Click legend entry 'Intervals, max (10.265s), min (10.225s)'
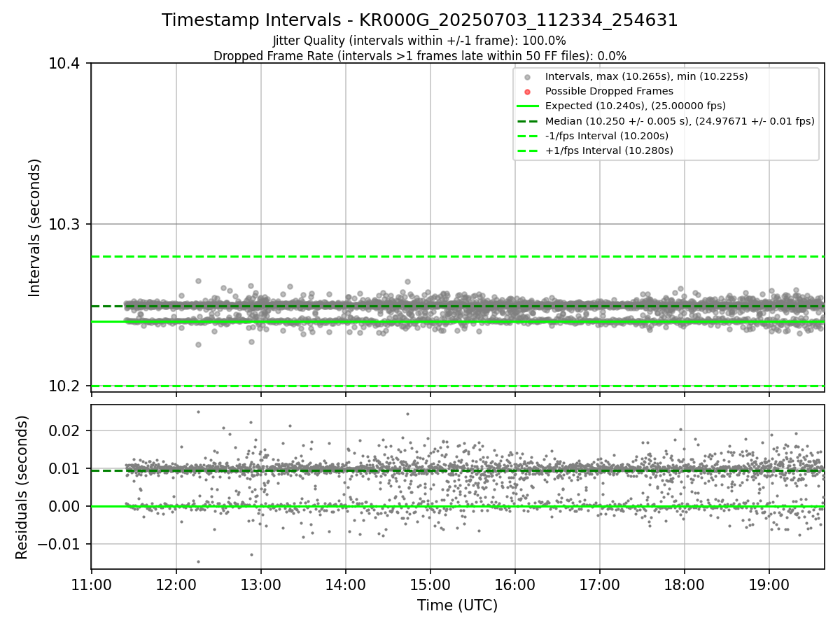This screenshot has height=630, width=840. pyautogui.click(x=646, y=76)
